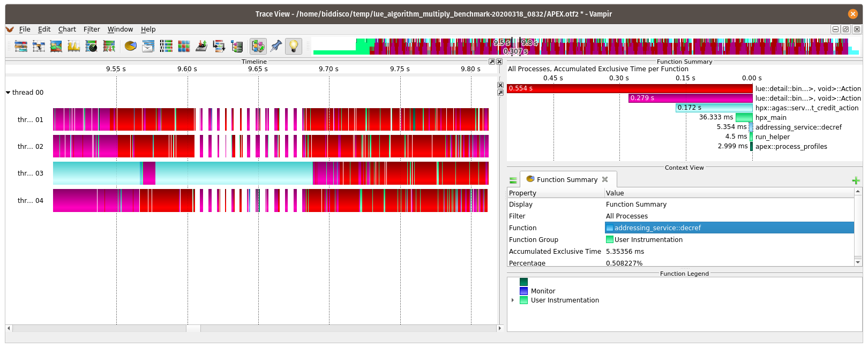
Task: Click the Monitor blue color swatch
Action: coord(523,291)
